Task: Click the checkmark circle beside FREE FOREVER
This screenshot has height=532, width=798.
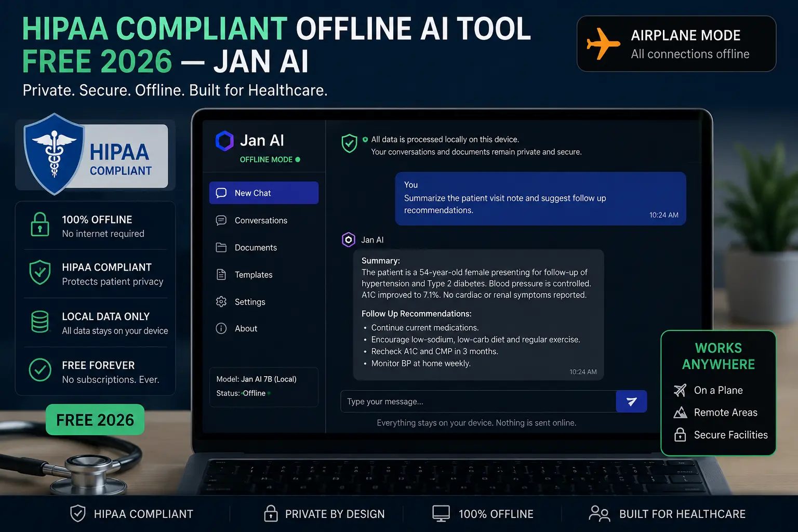Action: pyautogui.click(x=40, y=370)
